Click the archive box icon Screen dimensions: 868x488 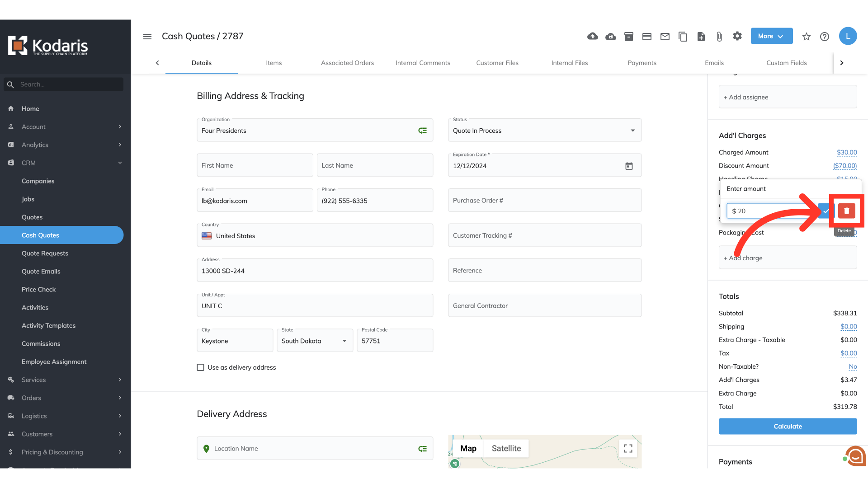point(628,36)
